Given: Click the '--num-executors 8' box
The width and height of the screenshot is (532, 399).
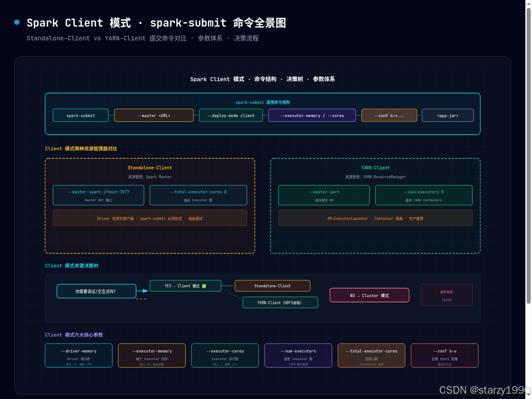Looking at the screenshot, I should click(424, 195).
